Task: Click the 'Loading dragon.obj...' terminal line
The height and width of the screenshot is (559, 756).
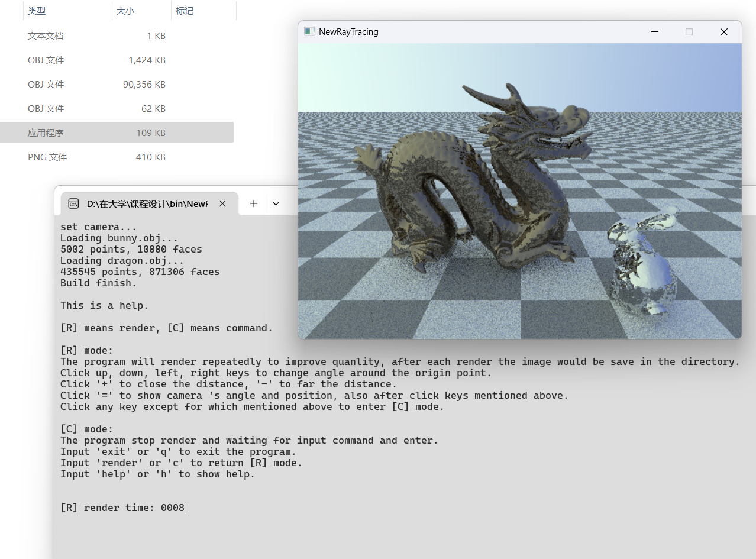Action: 122,260
